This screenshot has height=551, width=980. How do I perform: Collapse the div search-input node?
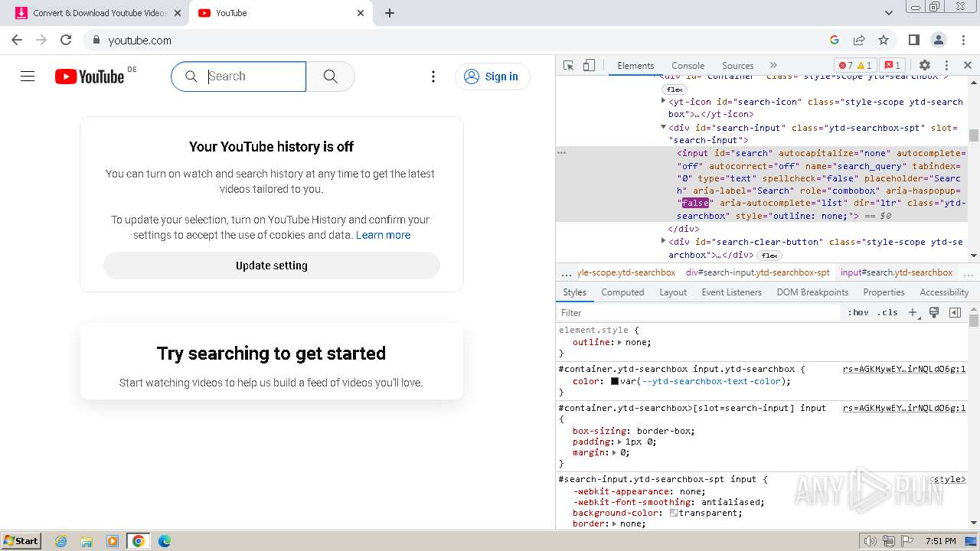664,127
